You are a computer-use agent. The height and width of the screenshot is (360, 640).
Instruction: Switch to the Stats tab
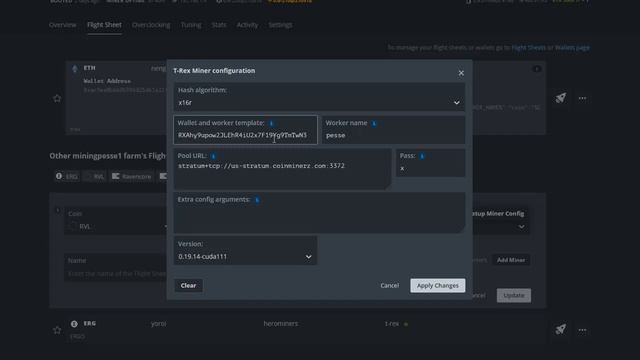219,25
